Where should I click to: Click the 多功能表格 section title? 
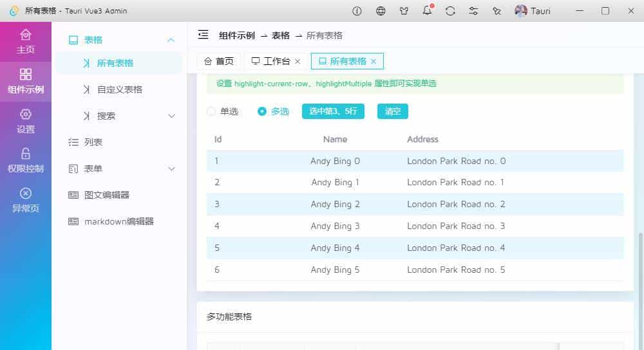point(229,317)
